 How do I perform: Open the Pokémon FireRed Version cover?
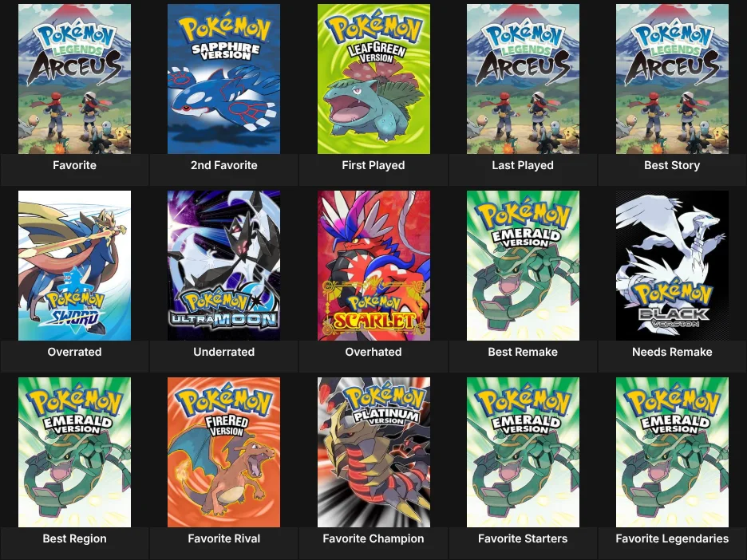point(224,452)
